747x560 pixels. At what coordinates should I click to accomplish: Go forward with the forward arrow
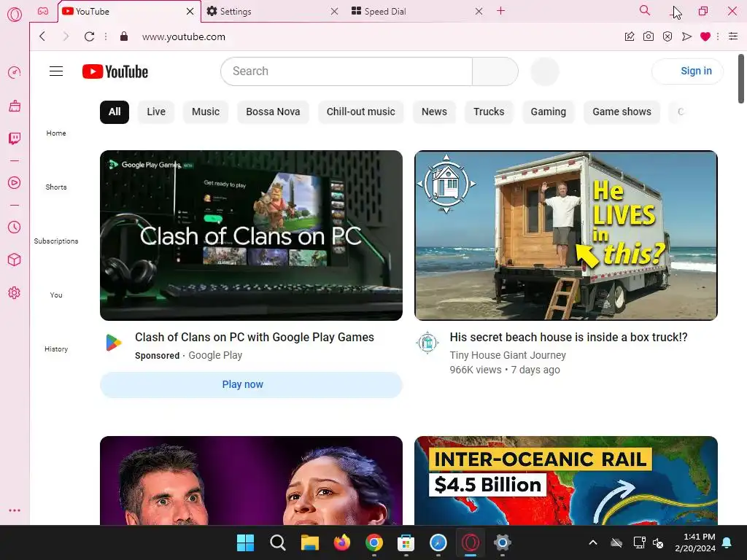coord(66,36)
